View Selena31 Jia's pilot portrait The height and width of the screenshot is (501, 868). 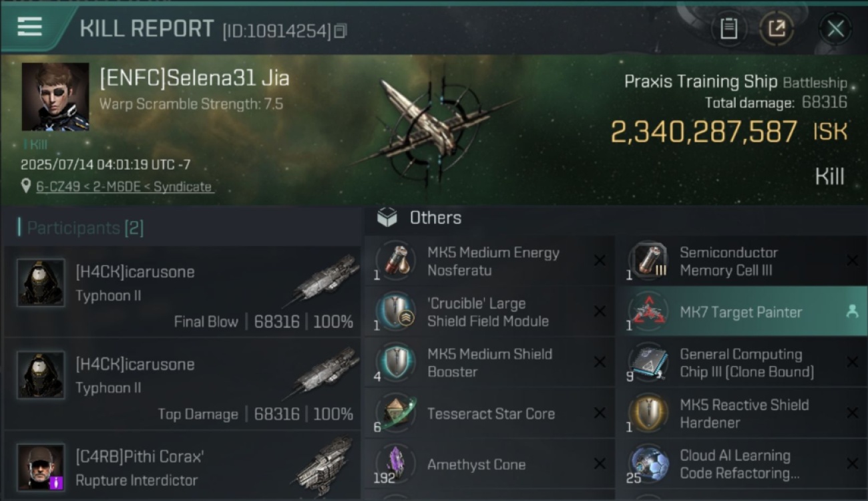coord(55,96)
